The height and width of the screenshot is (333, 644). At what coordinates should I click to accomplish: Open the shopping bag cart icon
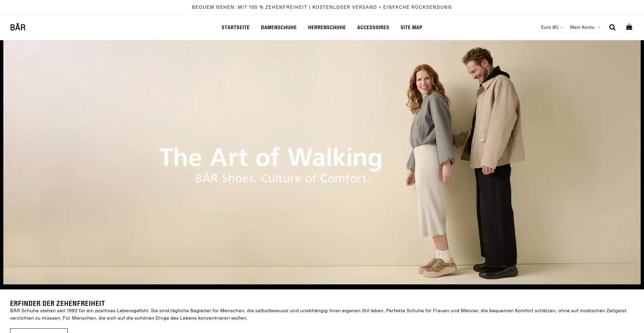pyautogui.click(x=629, y=27)
